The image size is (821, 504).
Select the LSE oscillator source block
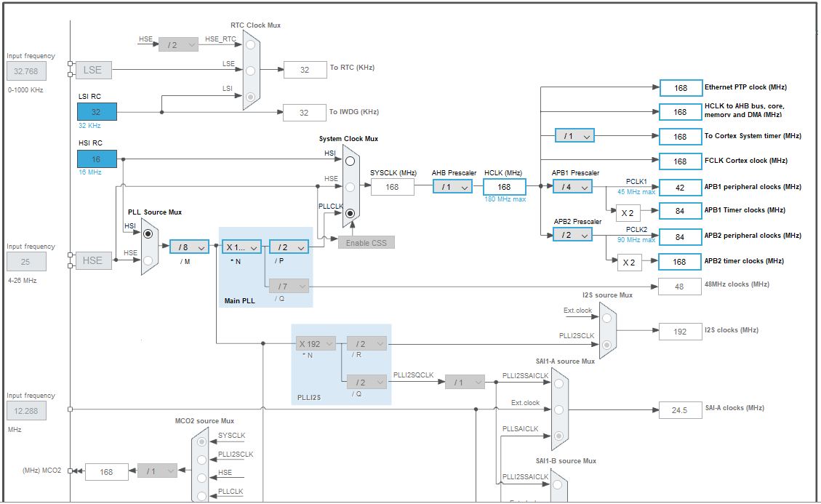coord(92,70)
